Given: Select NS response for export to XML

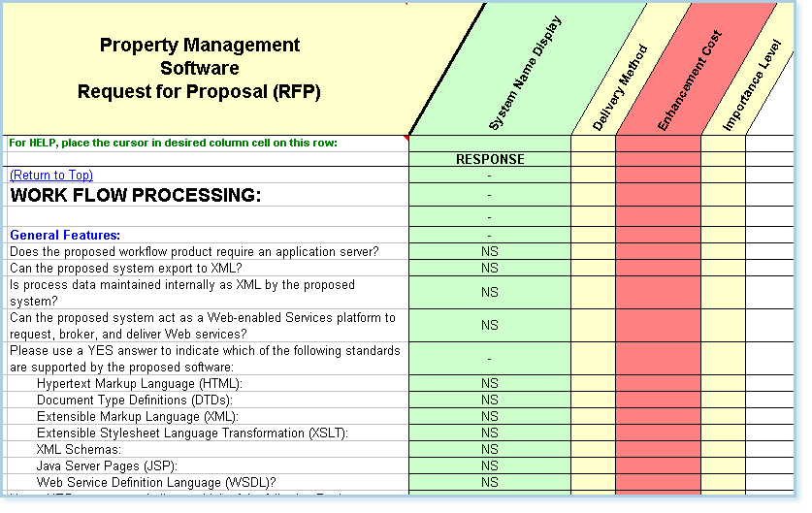Looking at the screenshot, I should 490,269.
